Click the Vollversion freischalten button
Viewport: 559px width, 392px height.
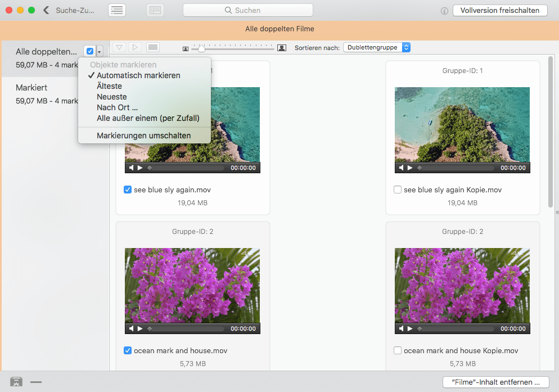[500, 10]
